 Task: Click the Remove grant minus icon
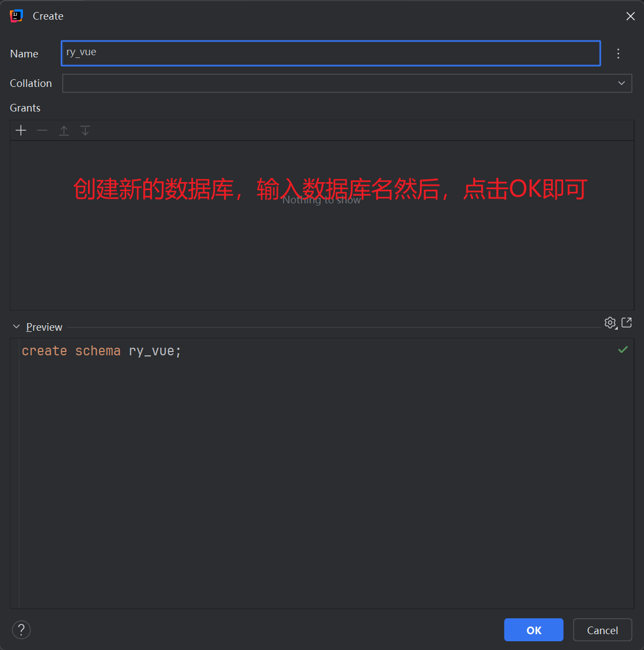pyautogui.click(x=42, y=130)
